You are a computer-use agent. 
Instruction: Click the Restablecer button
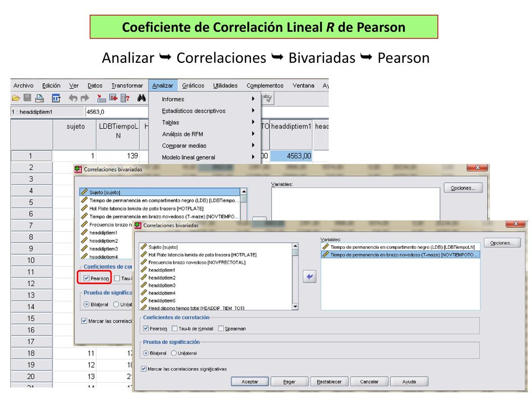click(x=329, y=382)
